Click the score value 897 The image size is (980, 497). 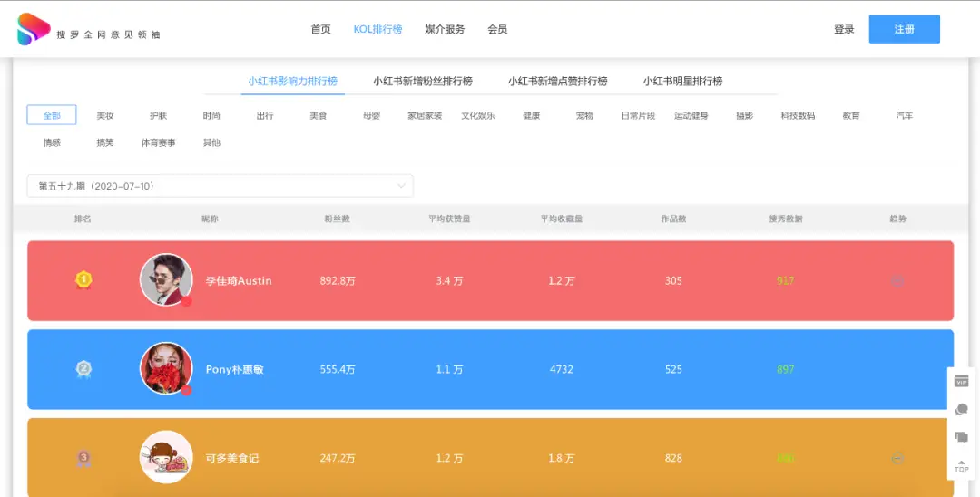click(x=786, y=370)
